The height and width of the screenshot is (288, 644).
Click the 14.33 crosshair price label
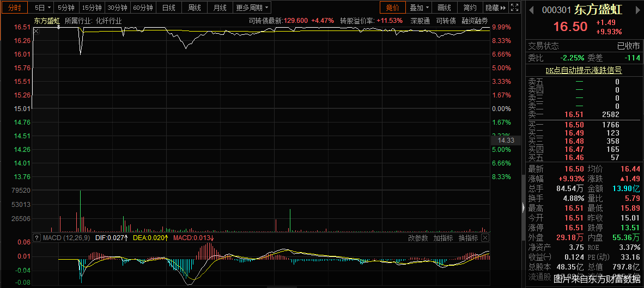pos(506,140)
